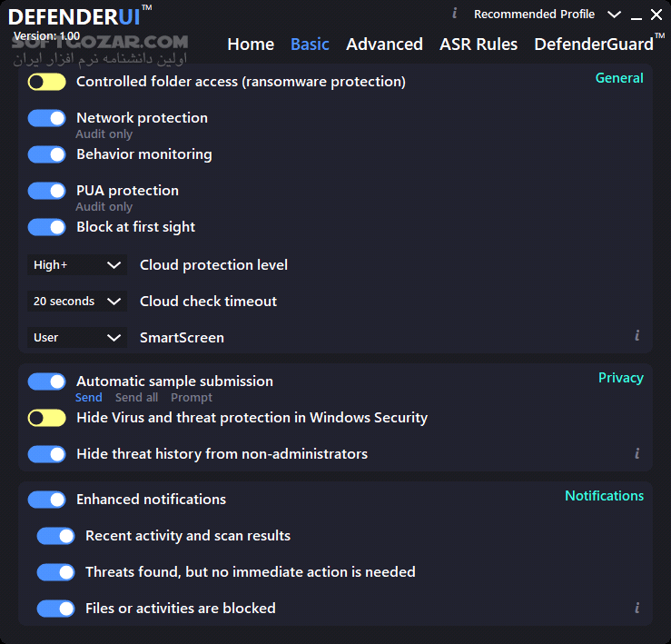671x644 pixels.
Task: Click the info icon beside Recommended Profile
Action: tap(454, 14)
